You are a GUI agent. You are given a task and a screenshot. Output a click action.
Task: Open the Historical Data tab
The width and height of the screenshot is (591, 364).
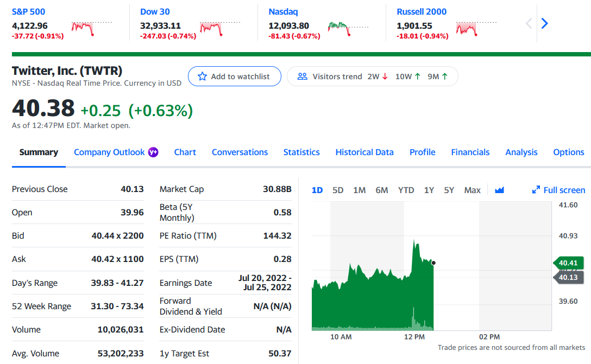click(364, 152)
